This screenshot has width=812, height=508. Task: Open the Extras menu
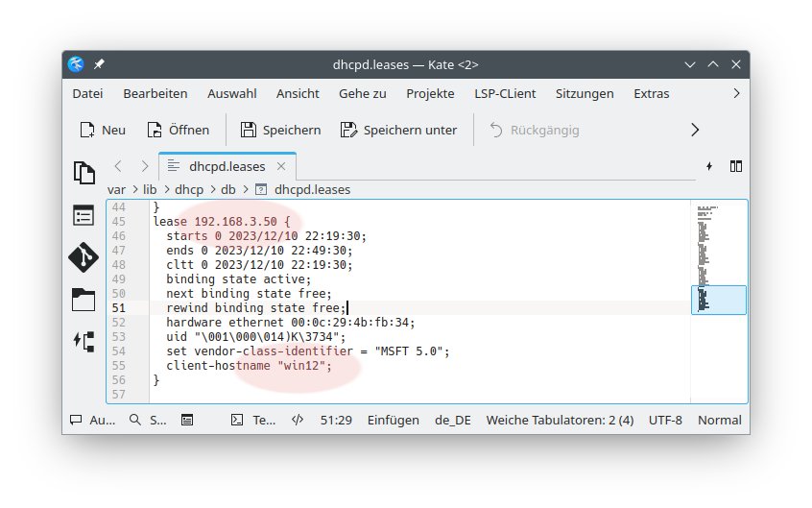652,94
